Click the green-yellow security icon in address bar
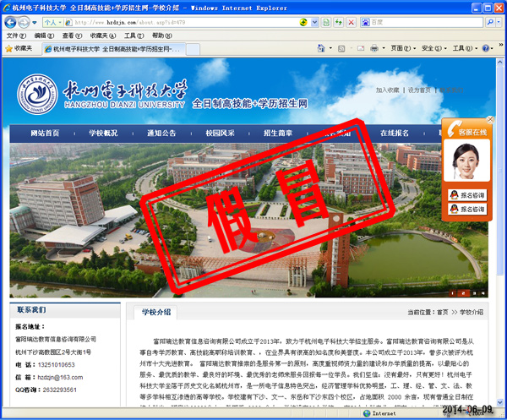 (303, 22)
